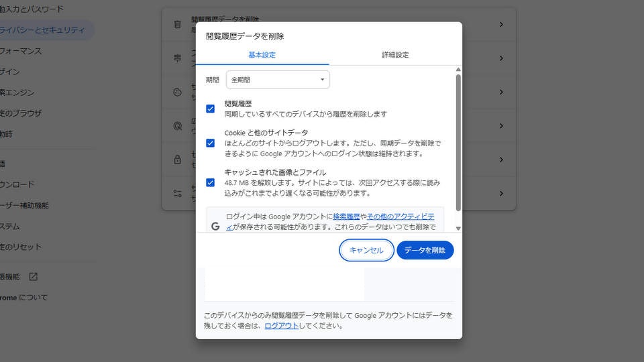Viewport: 644px width, 362px height.
Task: Uncheck the 閲覧履歴 checkbox
Action: click(211, 109)
